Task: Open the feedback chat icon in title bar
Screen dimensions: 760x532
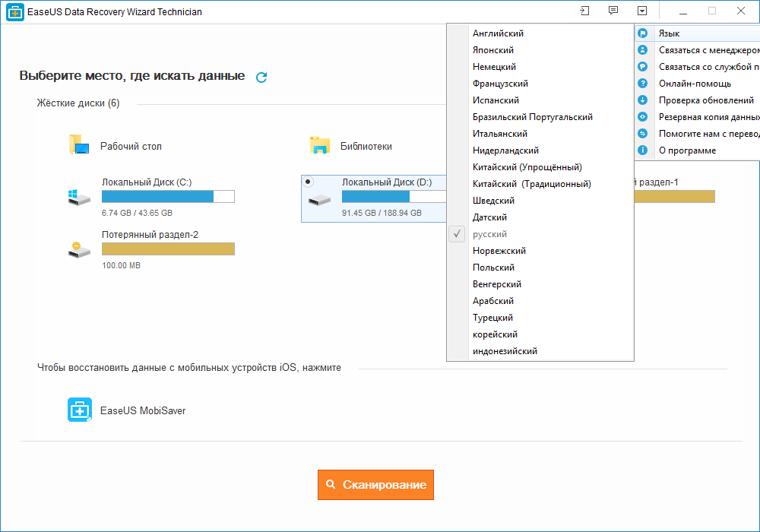Action: [x=613, y=11]
